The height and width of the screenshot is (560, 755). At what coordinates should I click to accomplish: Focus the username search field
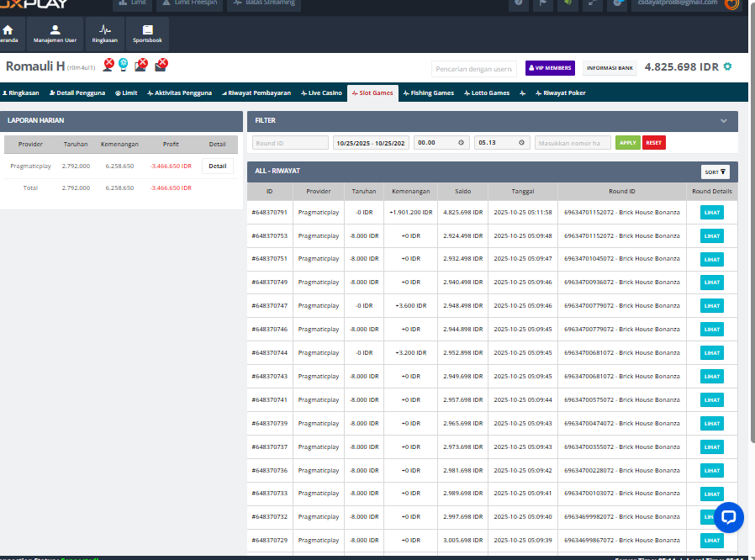pyautogui.click(x=474, y=69)
